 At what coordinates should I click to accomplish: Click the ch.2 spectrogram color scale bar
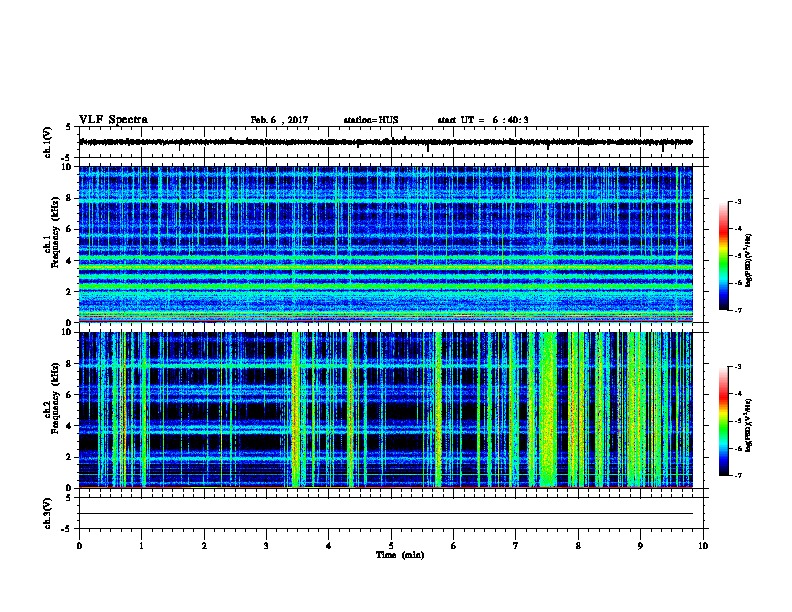pos(723,421)
